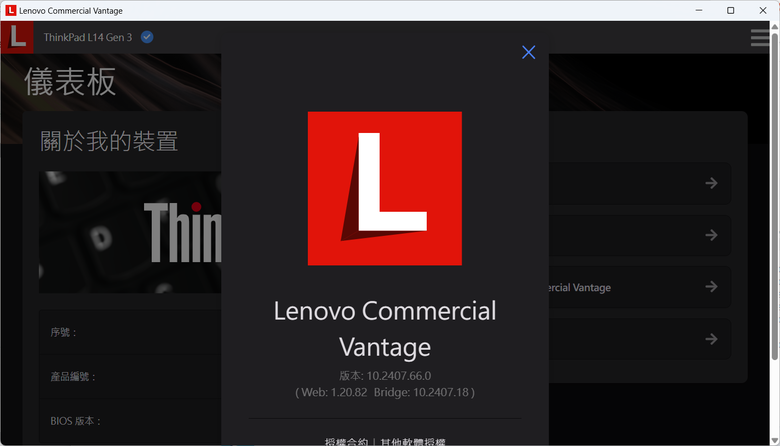Click the scroll up arrow of the scrollbar
This screenshot has height=446, width=780.
click(x=775, y=26)
